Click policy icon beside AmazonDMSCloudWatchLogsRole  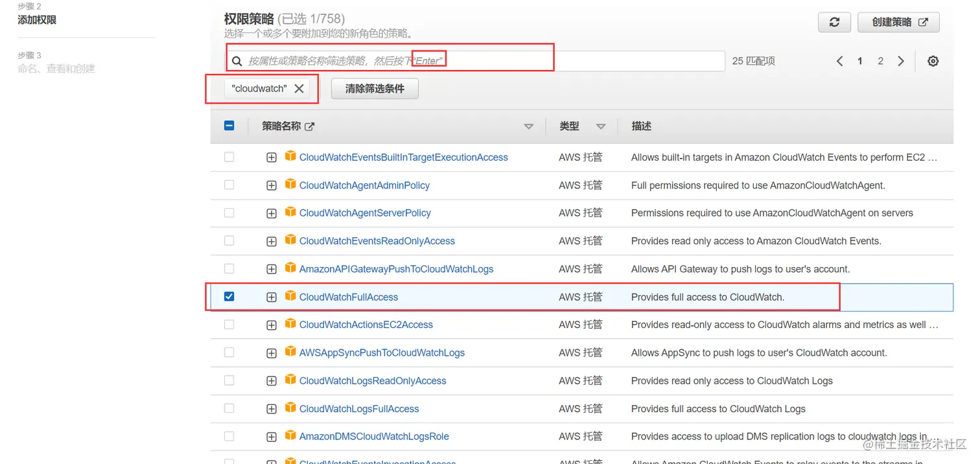(x=290, y=435)
